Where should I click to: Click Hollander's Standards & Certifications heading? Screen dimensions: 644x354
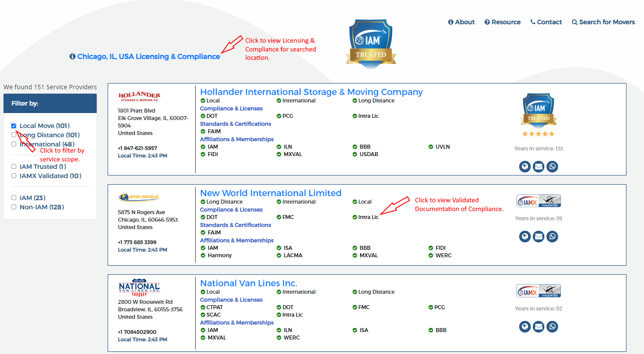[x=236, y=124]
